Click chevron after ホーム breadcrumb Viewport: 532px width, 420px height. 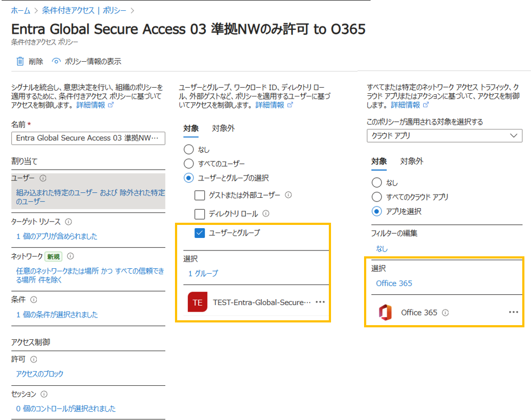pos(36,11)
